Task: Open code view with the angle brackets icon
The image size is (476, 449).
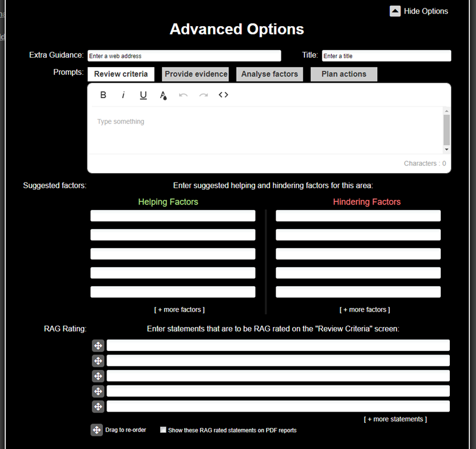Action: [224, 95]
